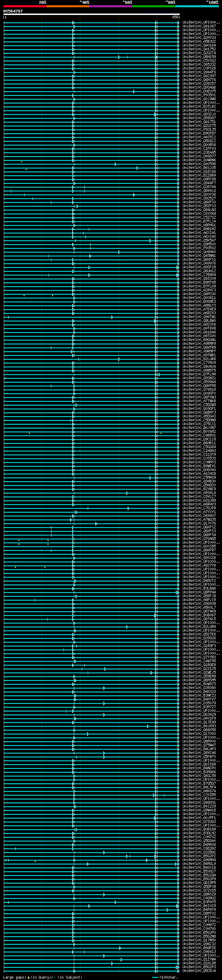Select hit UniRef100_Q944F7
The image size is (222, 980).
pyautogui.click(x=199, y=183)
